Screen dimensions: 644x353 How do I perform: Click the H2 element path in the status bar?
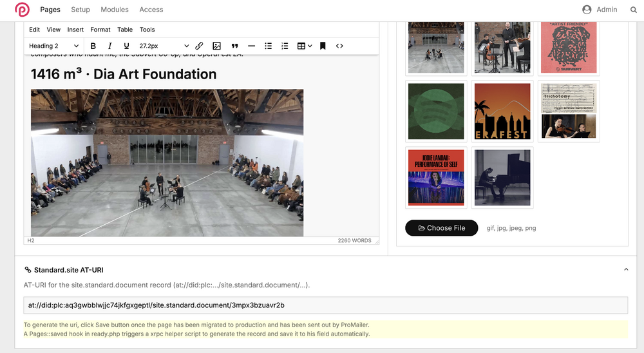click(x=31, y=241)
